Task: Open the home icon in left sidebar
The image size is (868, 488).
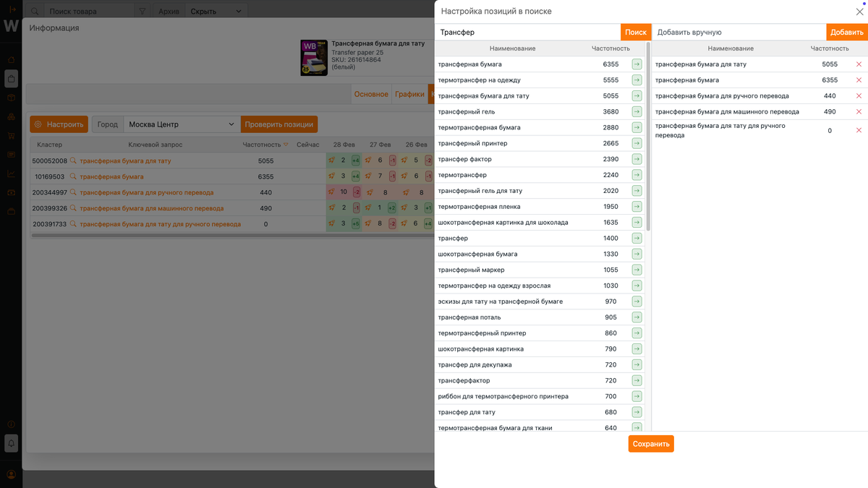Action: click(x=11, y=59)
